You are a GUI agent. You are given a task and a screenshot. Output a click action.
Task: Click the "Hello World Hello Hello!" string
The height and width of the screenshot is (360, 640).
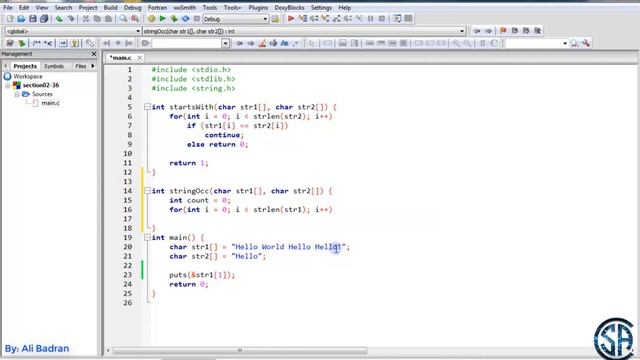(x=289, y=247)
